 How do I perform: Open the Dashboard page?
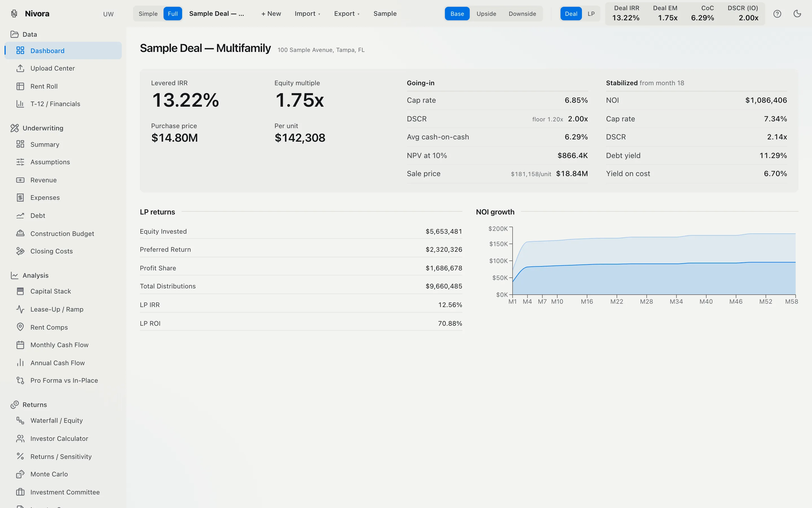pos(63,51)
